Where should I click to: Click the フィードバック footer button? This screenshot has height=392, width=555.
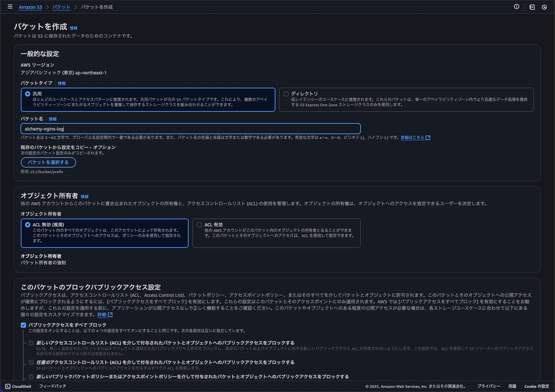[x=53, y=386]
